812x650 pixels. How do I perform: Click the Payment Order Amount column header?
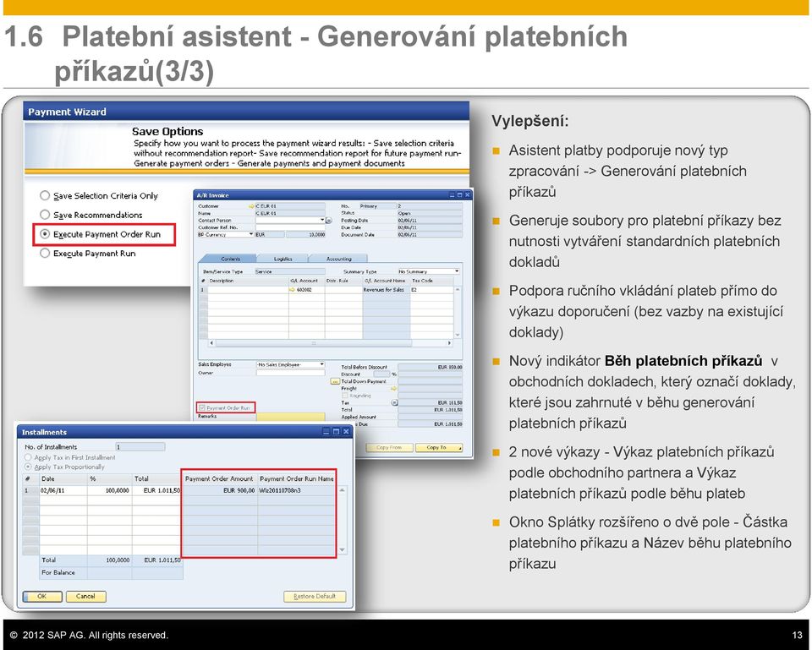220,478
